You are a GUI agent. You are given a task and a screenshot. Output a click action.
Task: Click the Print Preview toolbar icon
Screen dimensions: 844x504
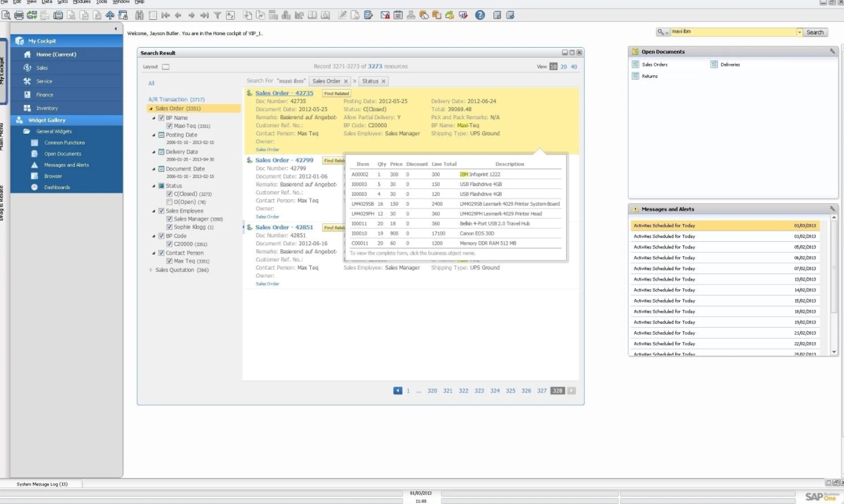click(x=6, y=16)
